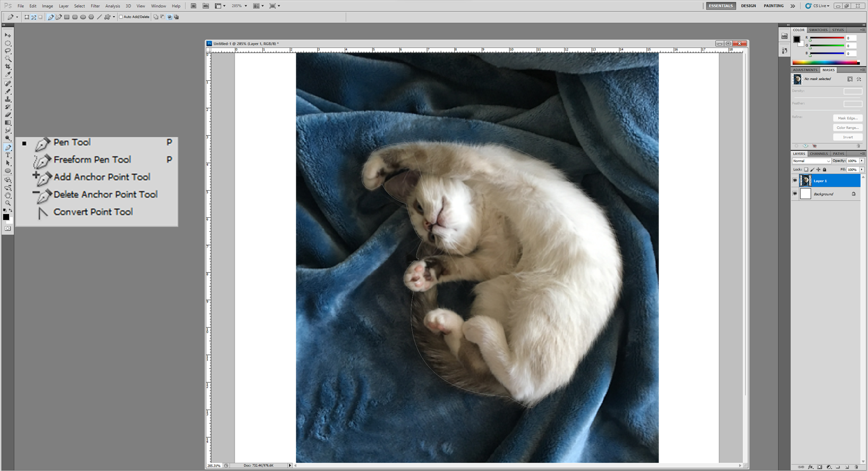The width and height of the screenshot is (868, 471).
Task: Click the Quick Mask mode icon
Action: [x=8, y=229]
